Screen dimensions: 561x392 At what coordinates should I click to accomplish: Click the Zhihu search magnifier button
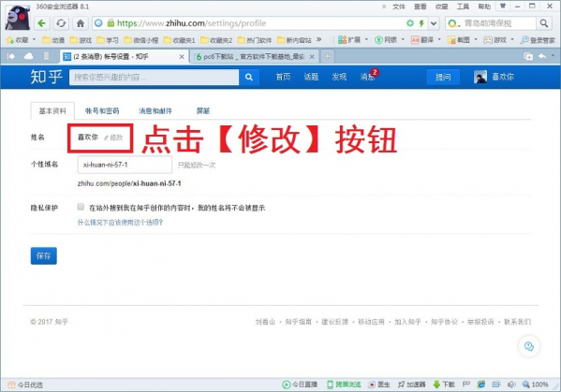(x=249, y=77)
